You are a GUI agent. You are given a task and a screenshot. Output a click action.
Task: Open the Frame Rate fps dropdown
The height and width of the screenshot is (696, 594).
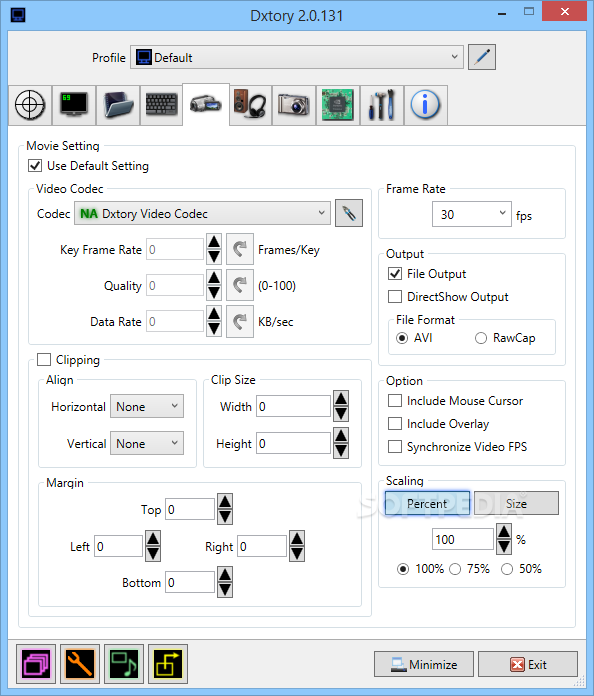471,214
